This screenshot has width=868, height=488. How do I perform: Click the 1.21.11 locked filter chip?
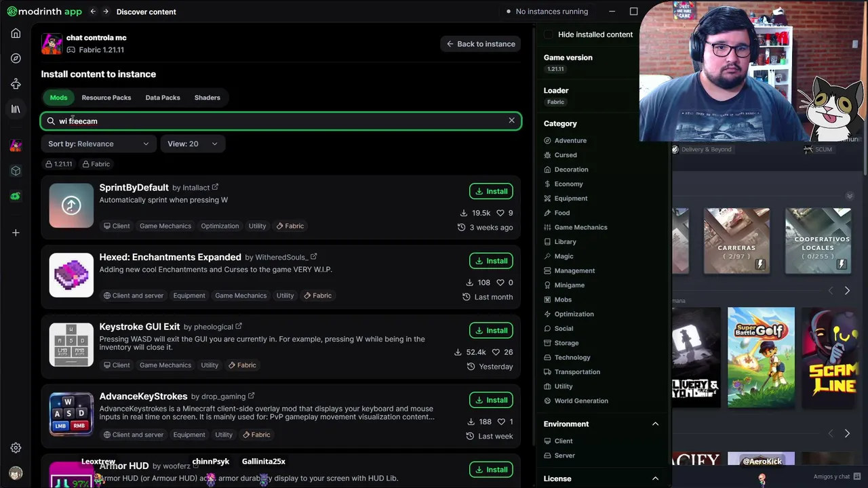59,164
